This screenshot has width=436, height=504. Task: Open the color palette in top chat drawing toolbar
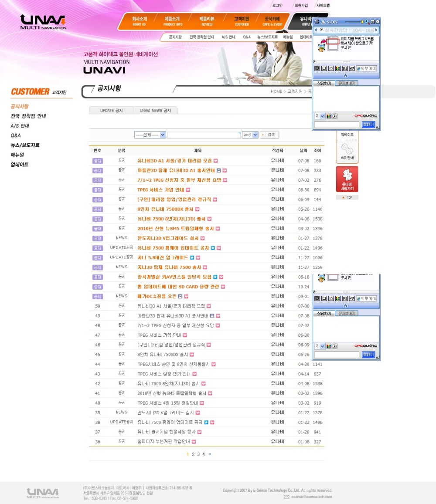[338, 68]
